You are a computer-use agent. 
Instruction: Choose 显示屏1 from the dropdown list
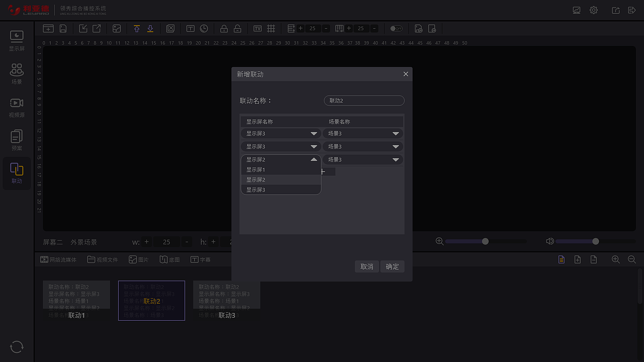click(281, 169)
